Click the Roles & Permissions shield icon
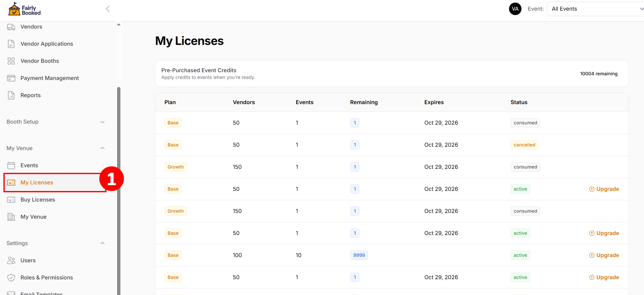The image size is (644, 295). [11, 278]
